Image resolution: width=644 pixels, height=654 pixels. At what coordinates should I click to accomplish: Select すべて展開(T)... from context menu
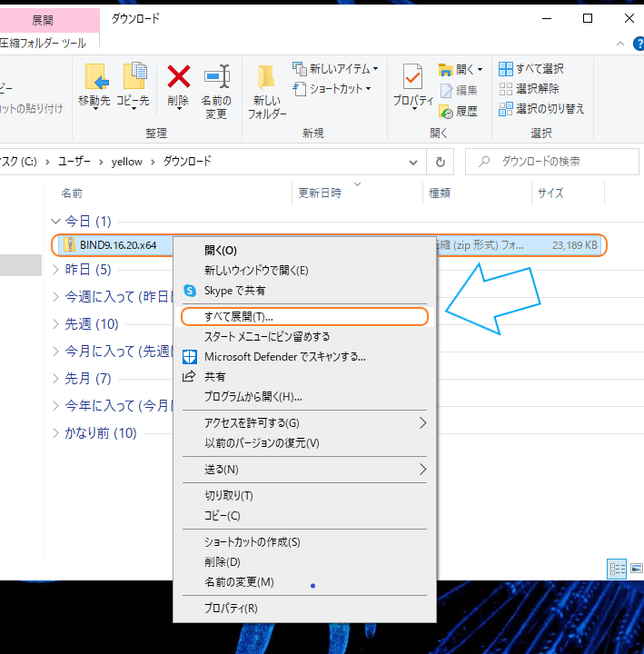coord(239,317)
